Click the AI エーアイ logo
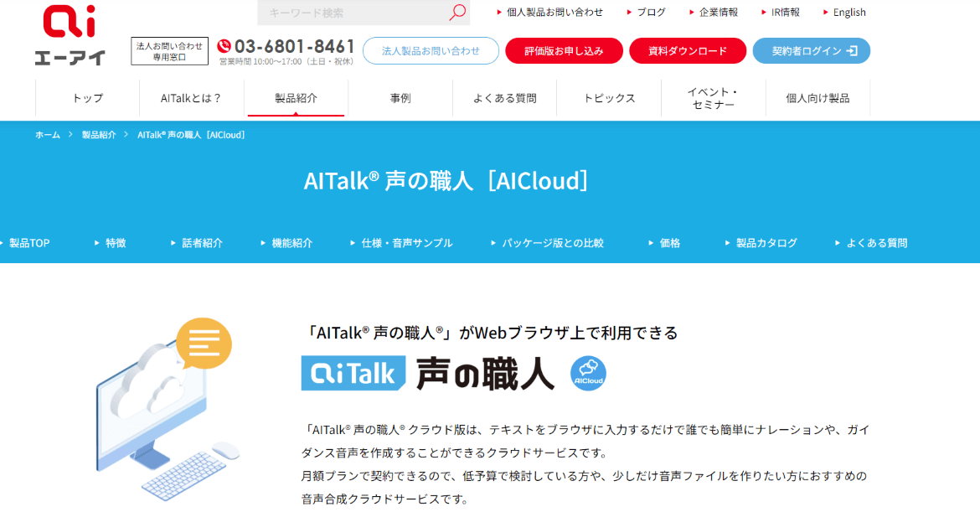The width and height of the screenshot is (980, 512). 70,35
